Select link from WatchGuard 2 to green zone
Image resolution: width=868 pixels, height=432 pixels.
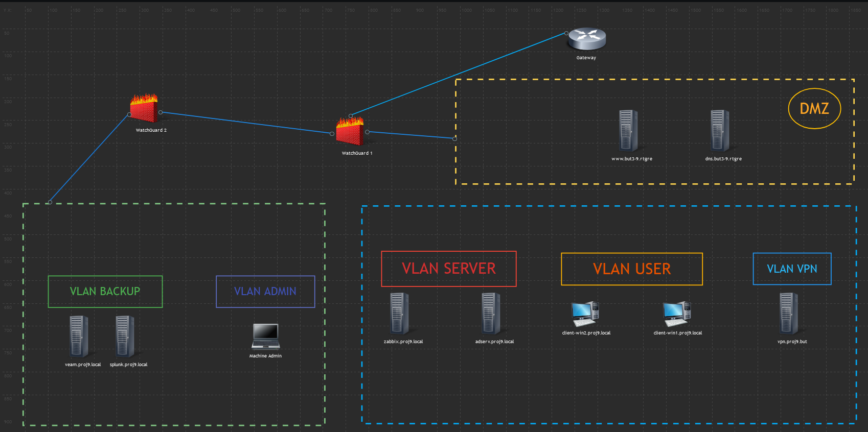pyautogui.click(x=89, y=158)
